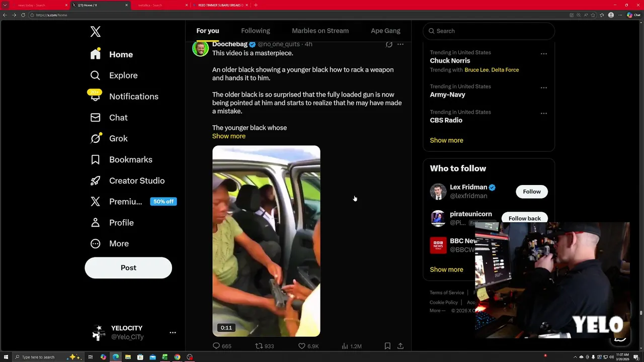The width and height of the screenshot is (644, 362).
Task: Open Doochebag's profile avatar
Action: [200, 48]
